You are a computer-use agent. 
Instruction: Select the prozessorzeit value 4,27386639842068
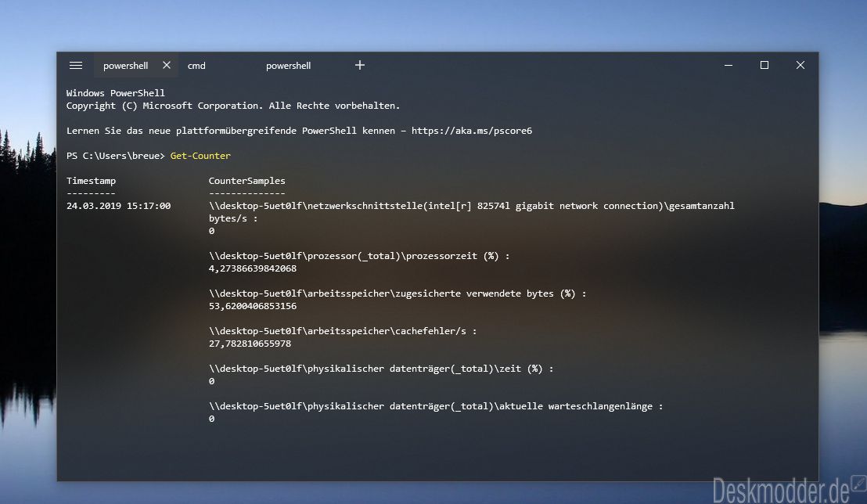pyautogui.click(x=253, y=268)
